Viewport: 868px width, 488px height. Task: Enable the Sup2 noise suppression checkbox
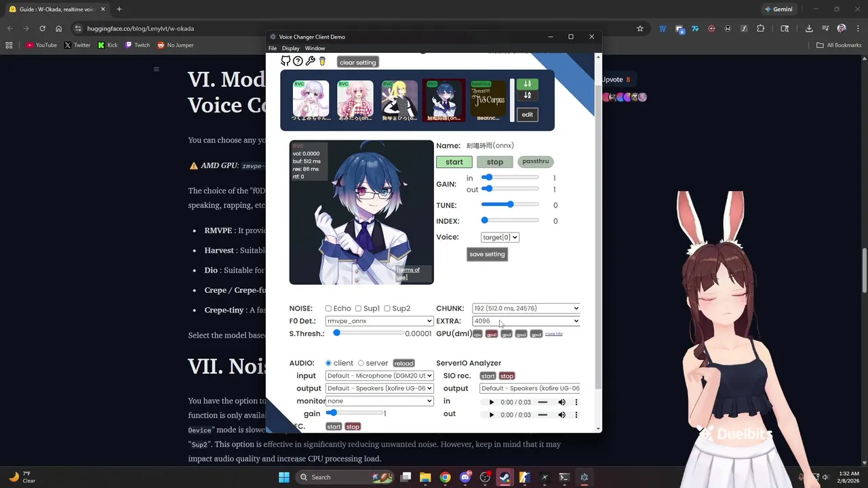pos(387,308)
